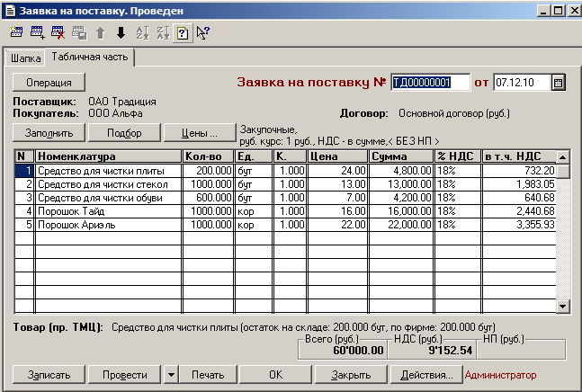Click the delete row icon with red X
Screen dimensions: 582x392
point(58,33)
